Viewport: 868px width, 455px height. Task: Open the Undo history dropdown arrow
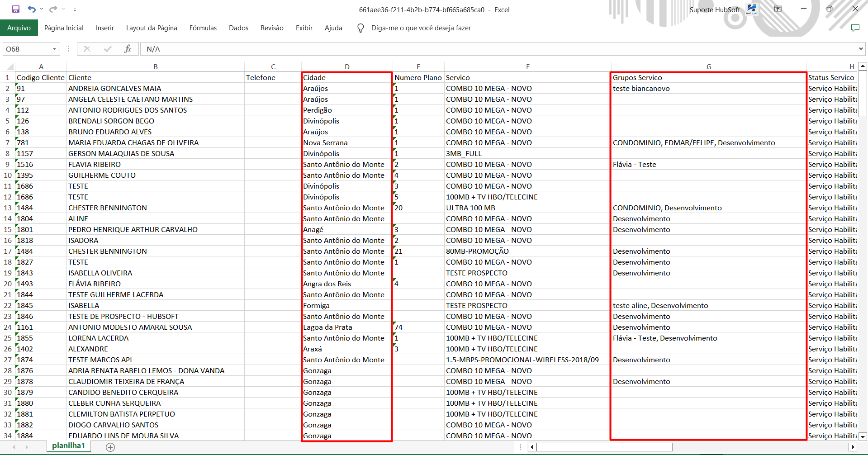click(x=42, y=9)
